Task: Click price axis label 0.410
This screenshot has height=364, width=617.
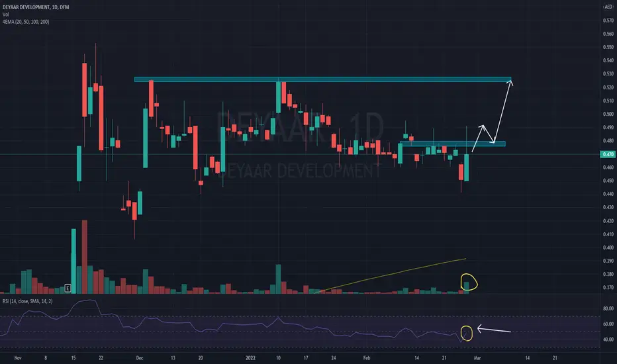Action: click(x=608, y=234)
